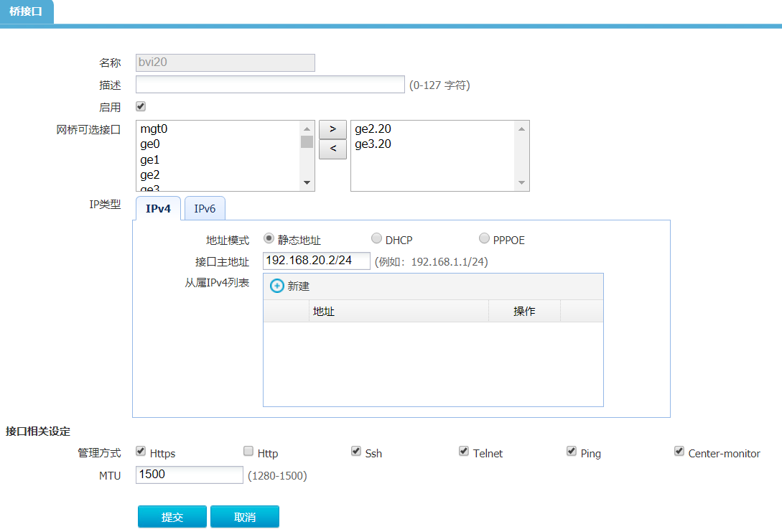
Task: Select the 桥接口 header tab
Action: click(26, 11)
